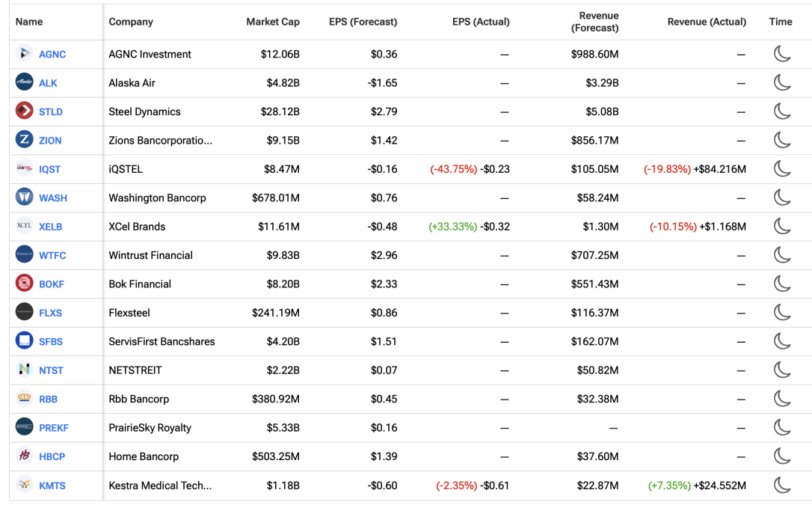This screenshot has height=505, width=812.
Task: Follow the WTFC ticker symbol link
Action: tap(52, 255)
